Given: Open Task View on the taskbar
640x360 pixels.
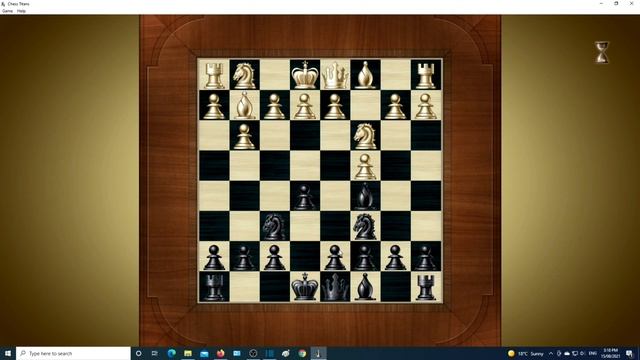Looking at the screenshot, I should [155, 353].
